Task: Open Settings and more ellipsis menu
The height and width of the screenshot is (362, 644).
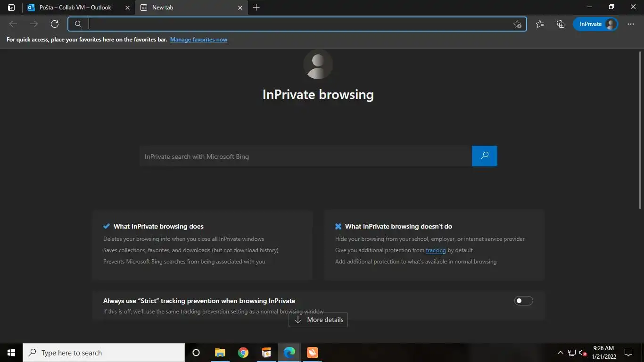Action: click(x=631, y=24)
